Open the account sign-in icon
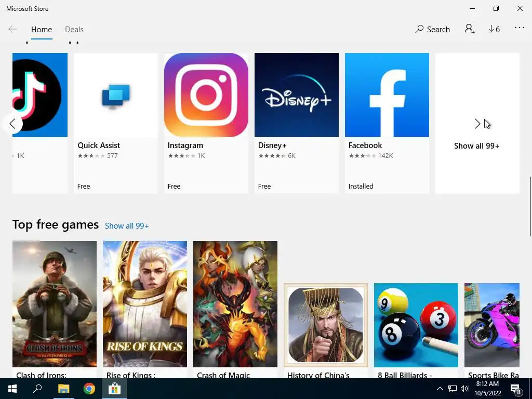The image size is (532, 399). coord(470,29)
